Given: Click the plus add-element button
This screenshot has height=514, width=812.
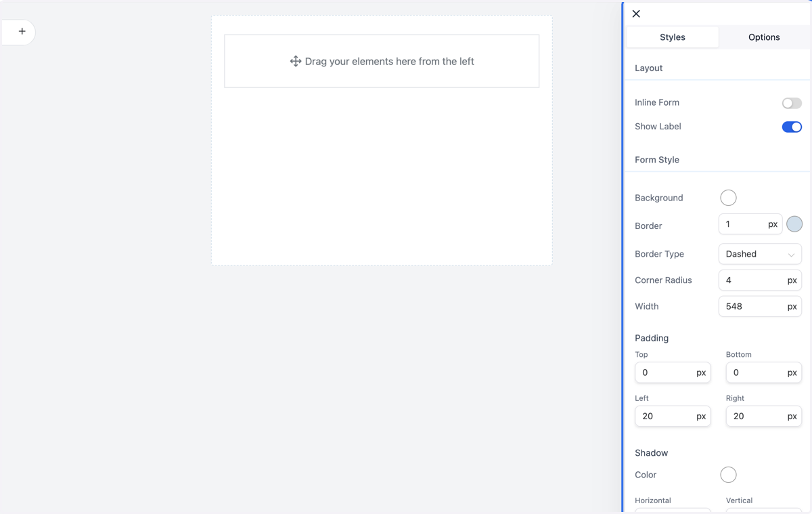Looking at the screenshot, I should tap(22, 31).
